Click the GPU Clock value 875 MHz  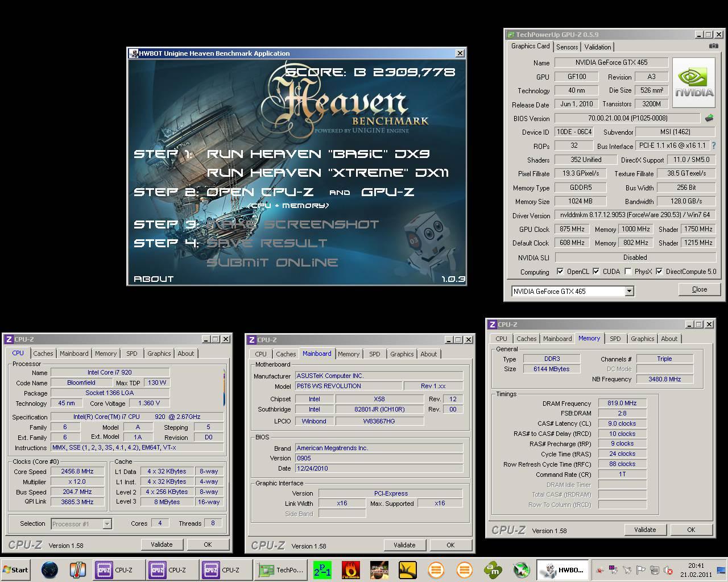[572, 229]
